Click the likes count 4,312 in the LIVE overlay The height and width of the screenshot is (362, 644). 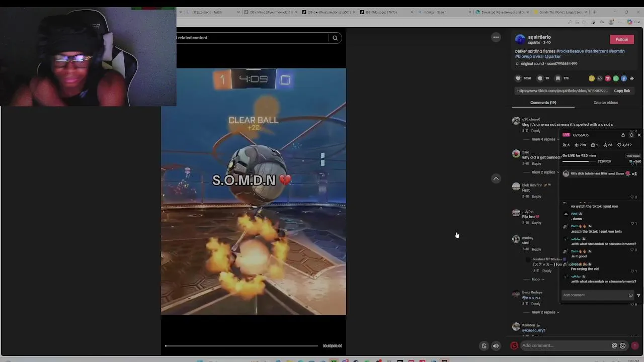(x=625, y=145)
